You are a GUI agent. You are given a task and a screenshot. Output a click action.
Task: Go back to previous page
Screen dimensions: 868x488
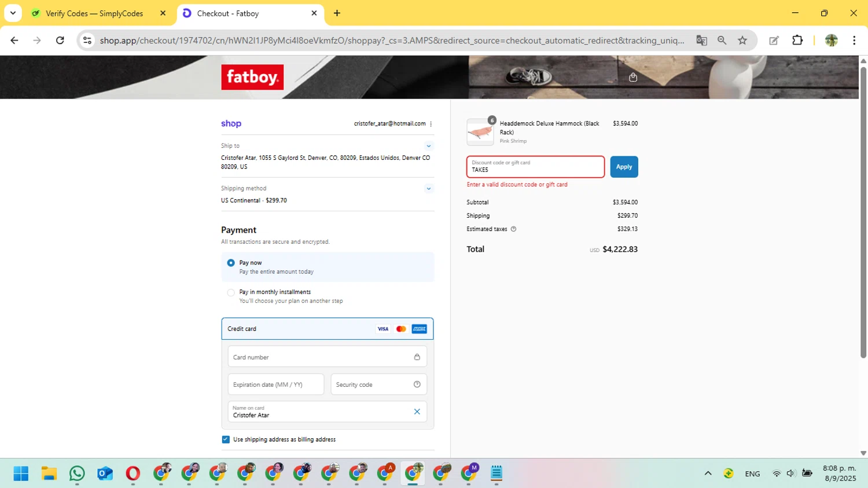coord(14,41)
